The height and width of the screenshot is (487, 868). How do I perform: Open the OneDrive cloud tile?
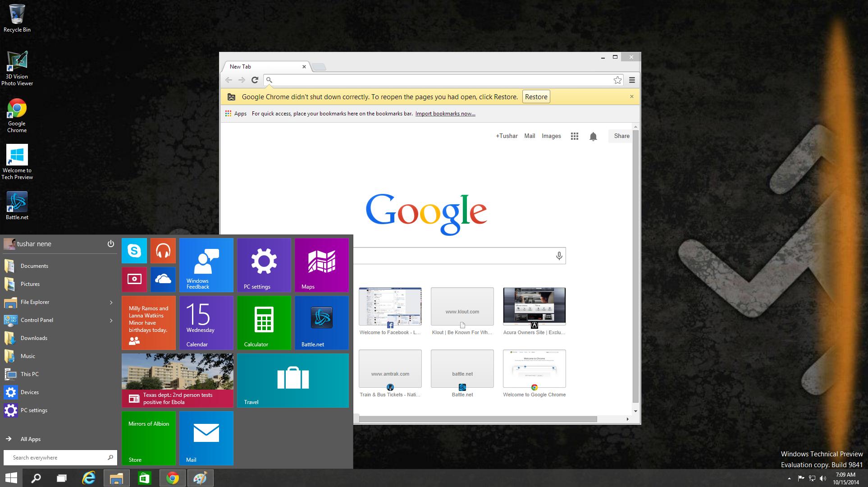click(163, 280)
